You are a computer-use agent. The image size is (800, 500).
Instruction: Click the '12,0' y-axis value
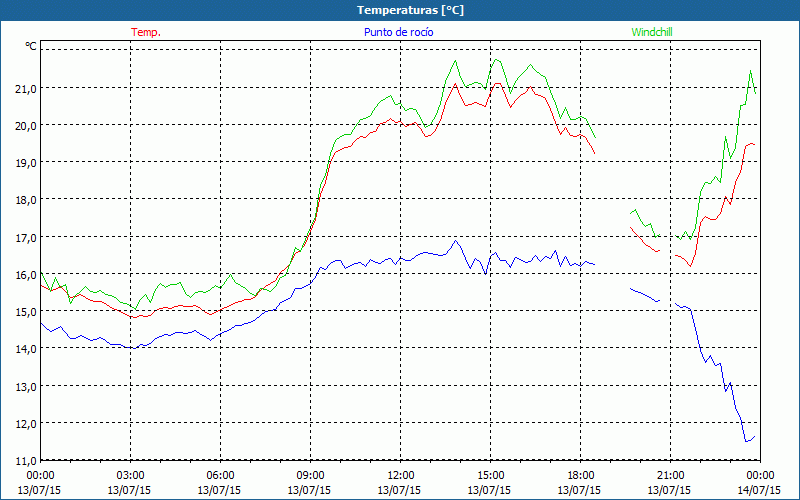click(27, 423)
